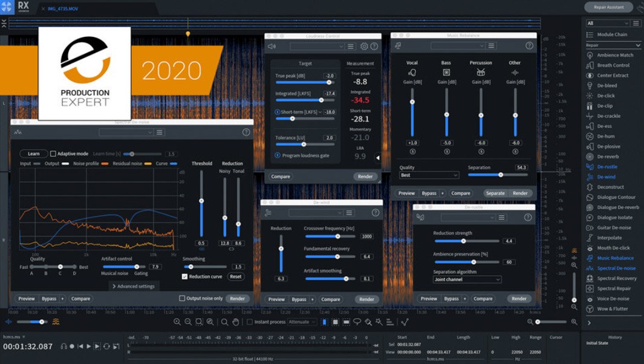The height and width of the screenshot is (364, 644).
Task: Open Loudness Control settings gear
Action: tap(364, 47)
